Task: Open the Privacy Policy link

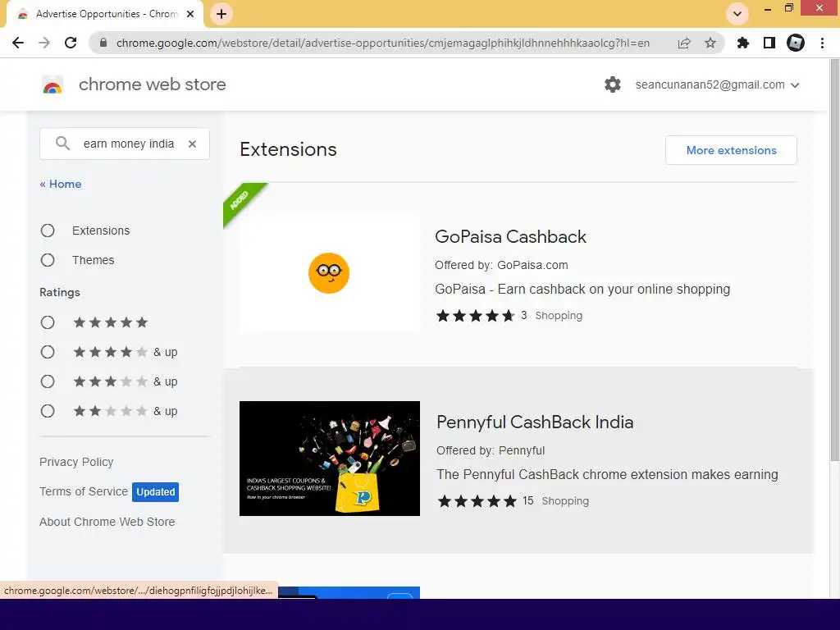Action: pyautogui.click(x=76, y=462)
